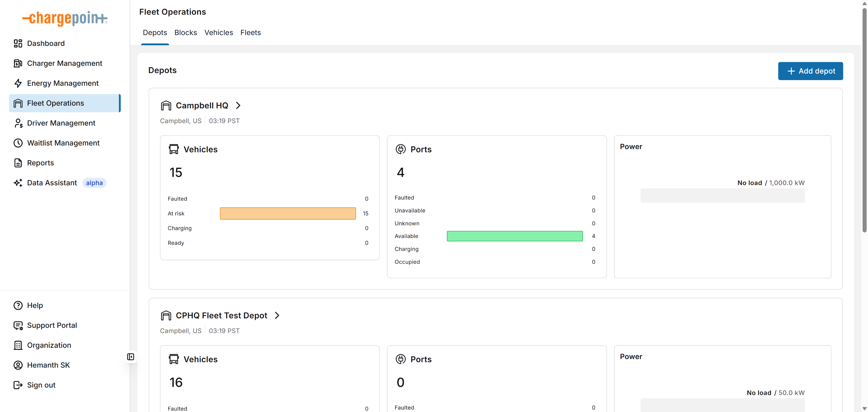
Task: Switch to the Blocks tab
Action: tap(185, 33)
